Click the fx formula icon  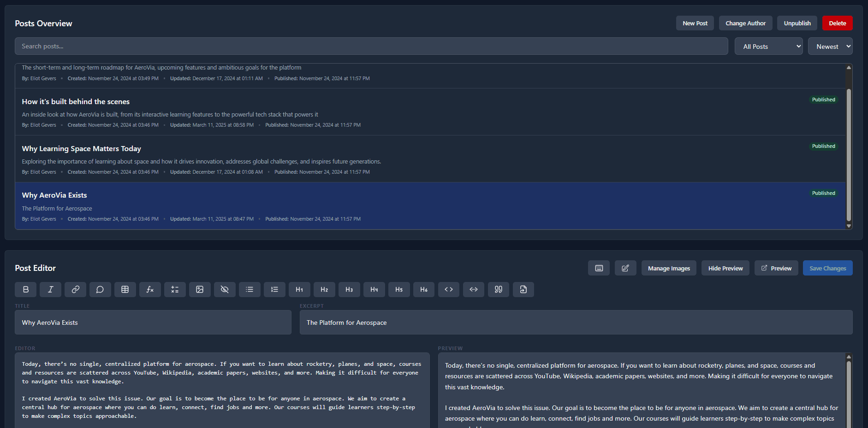coord(150,289)
